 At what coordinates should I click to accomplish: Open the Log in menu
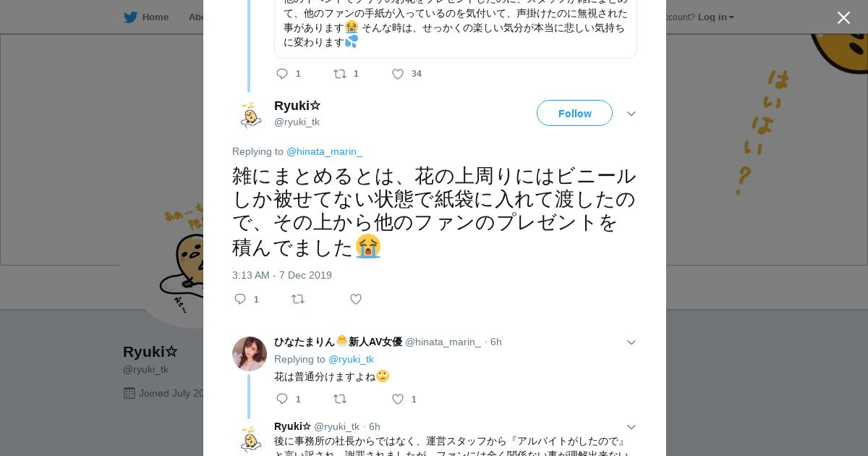click(x=715, y=17)
